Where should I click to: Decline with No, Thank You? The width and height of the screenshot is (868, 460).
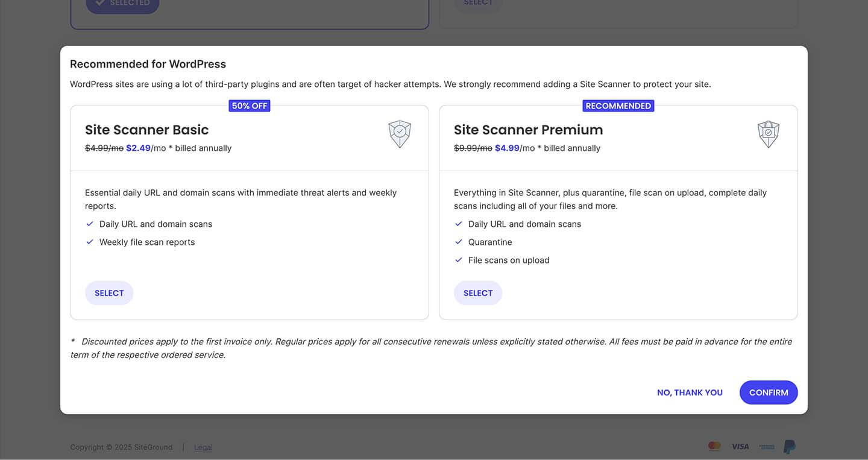pos(690,392)
